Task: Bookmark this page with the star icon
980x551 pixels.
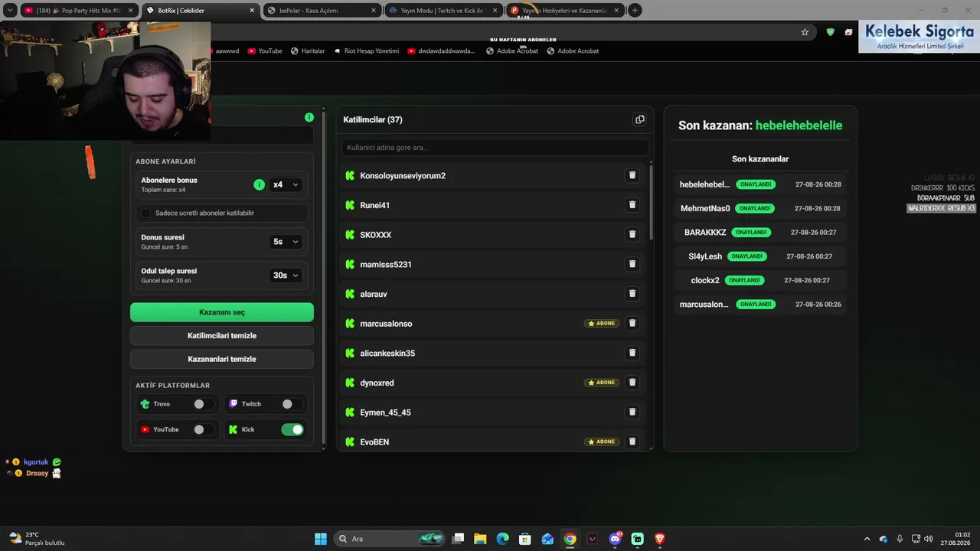Action: (x=805, y=32)
